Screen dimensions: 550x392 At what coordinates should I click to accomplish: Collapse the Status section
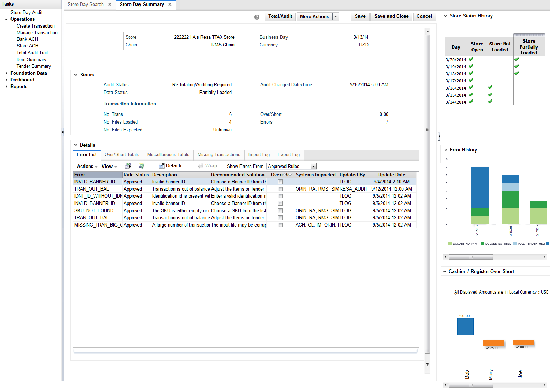[x=76, y=75]
